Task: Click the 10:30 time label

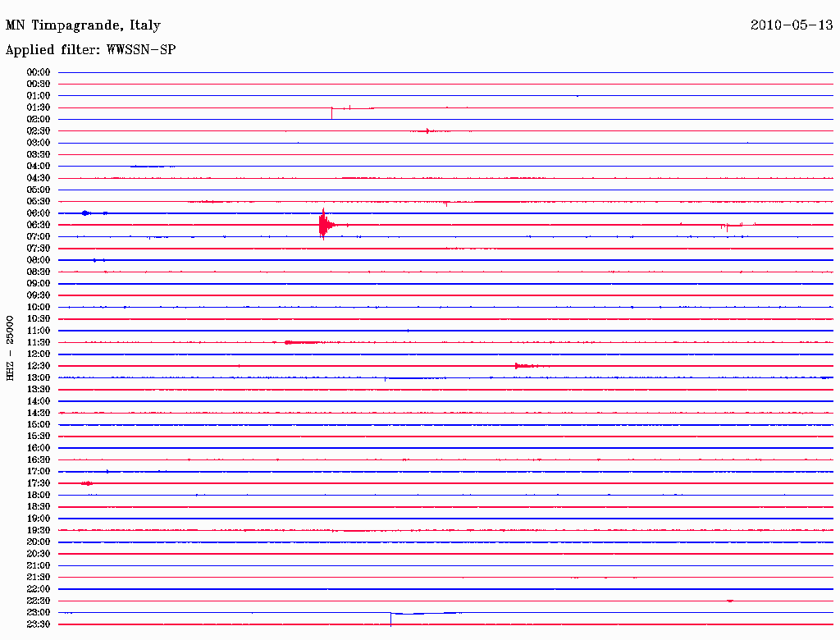Action: pos(39,319)
